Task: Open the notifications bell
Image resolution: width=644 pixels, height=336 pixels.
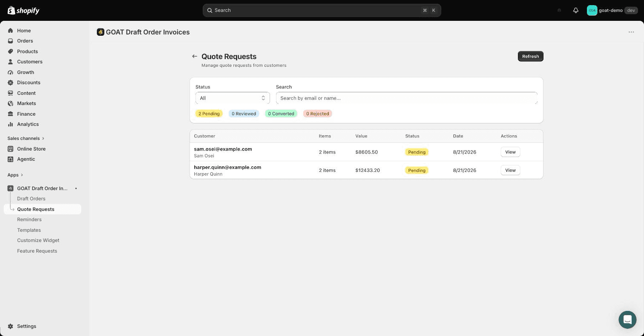Action: pyautogui.click(x=576, y=10)
